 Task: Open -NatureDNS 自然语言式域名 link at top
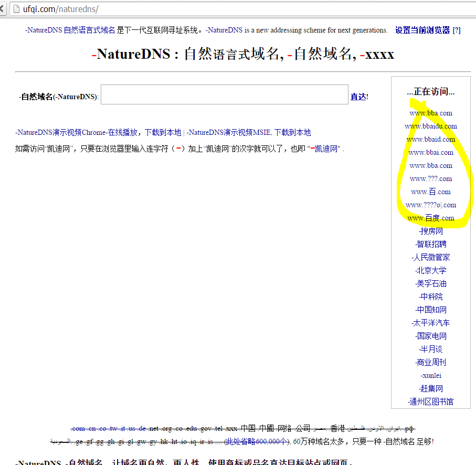pyautogui.click(x=70, y=30)
